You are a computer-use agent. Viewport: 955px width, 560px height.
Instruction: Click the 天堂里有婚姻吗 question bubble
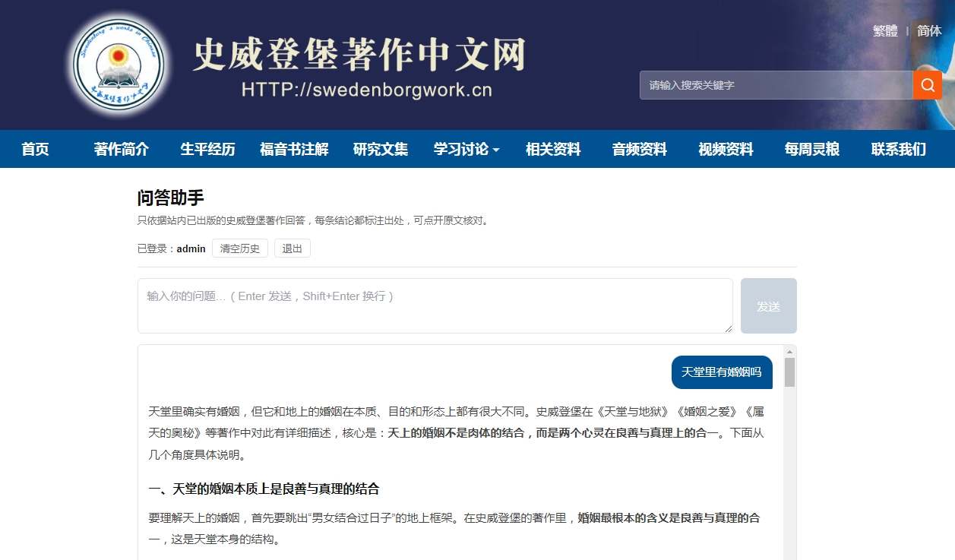click(x=722, y=372)
